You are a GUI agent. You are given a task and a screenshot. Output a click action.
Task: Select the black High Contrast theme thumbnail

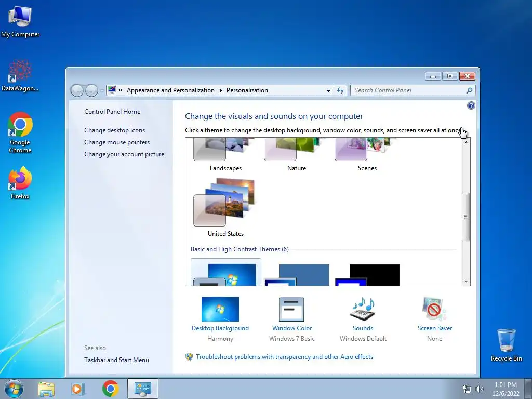point(367,275)
